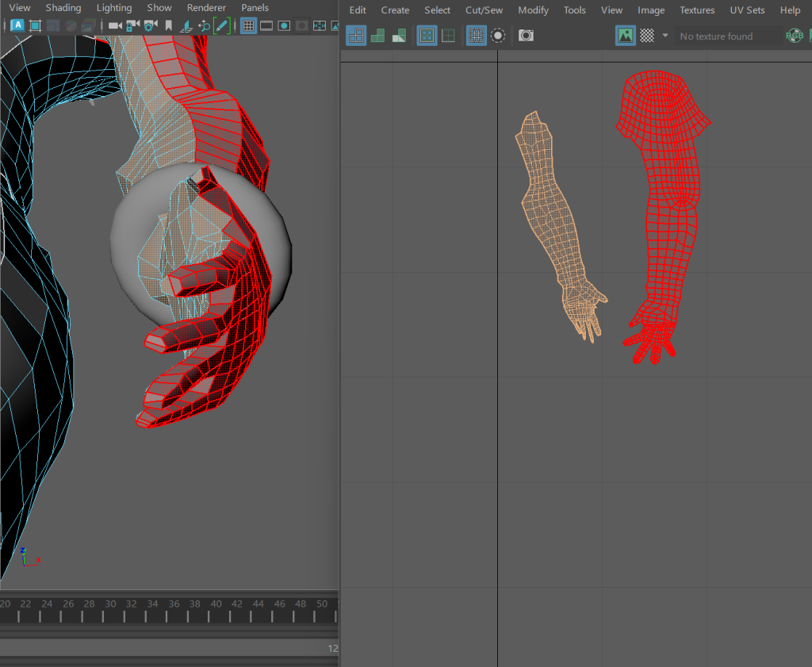Click the image plane icon

click(186, 26)
